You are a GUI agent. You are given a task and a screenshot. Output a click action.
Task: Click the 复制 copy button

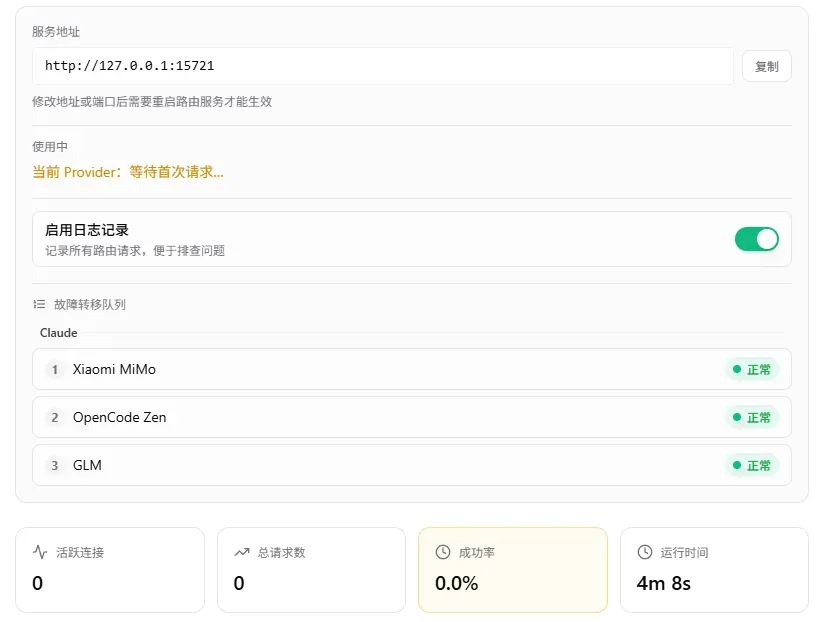(766, 66)
